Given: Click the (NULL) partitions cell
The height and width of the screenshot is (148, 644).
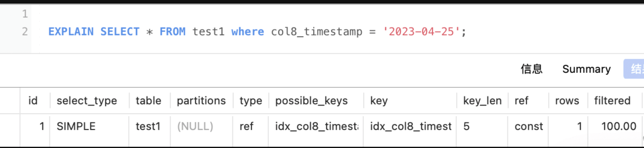Looking at the screenshot, I should (195, 126).
